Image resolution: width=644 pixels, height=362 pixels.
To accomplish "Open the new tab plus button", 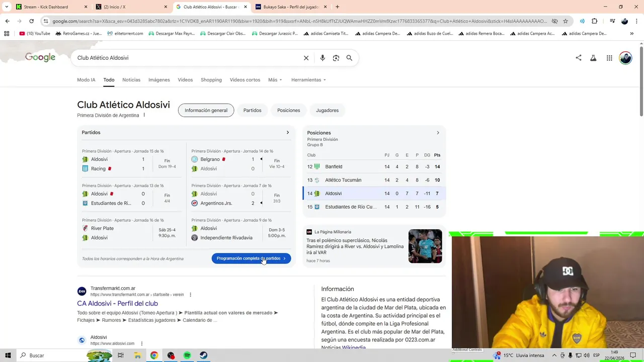I will tap(337, 7).
